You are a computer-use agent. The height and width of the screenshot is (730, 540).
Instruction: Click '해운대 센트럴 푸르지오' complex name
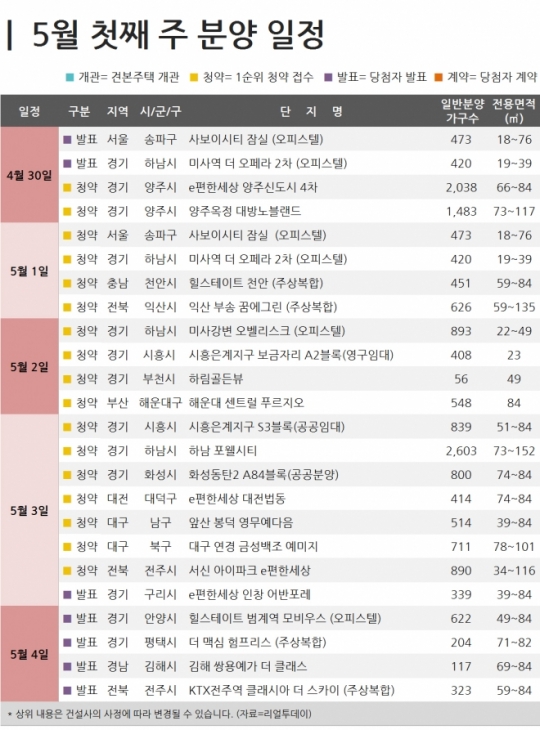(x=246, y=403)
